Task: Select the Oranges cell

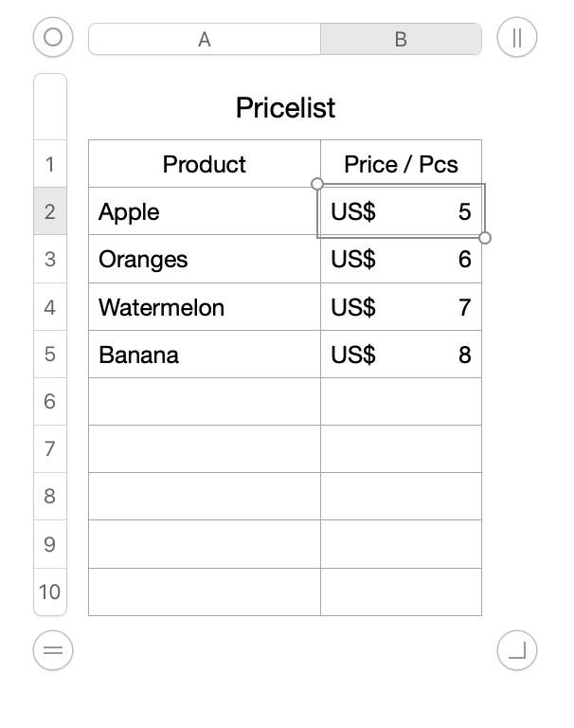Action: tap(205, 259)
